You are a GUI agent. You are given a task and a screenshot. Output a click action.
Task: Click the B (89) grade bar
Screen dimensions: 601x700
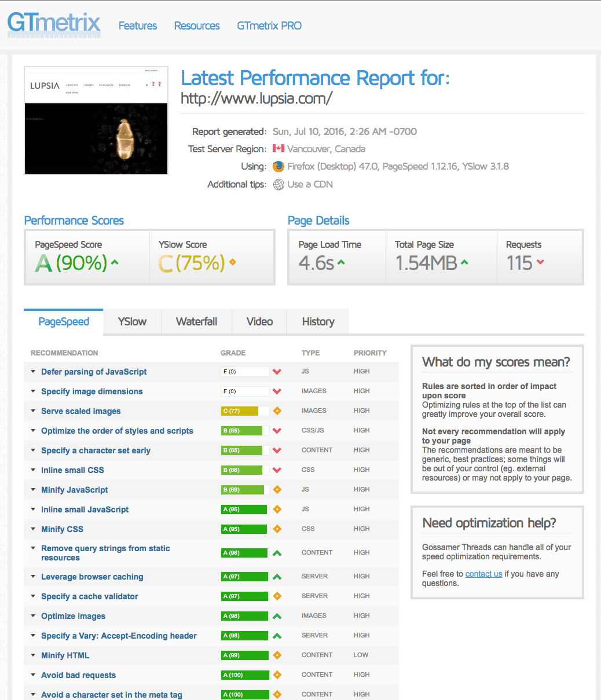[x=245, y=490]
